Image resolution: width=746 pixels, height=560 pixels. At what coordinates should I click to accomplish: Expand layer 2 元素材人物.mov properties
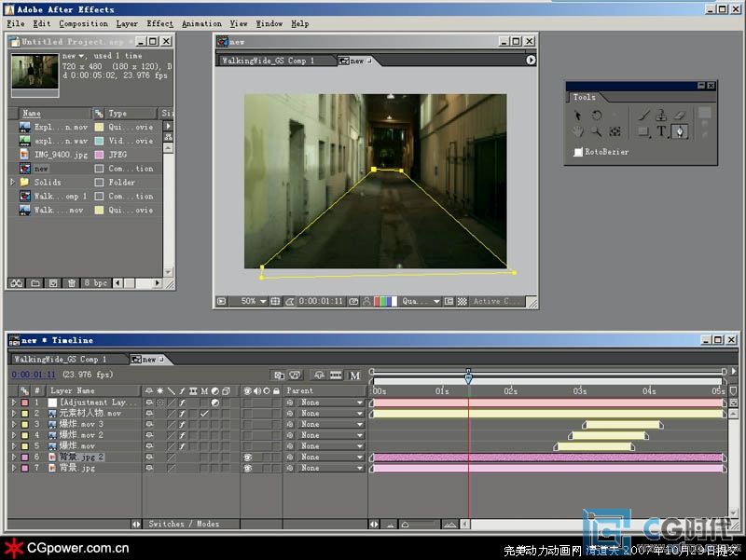[x=13, y=414]
